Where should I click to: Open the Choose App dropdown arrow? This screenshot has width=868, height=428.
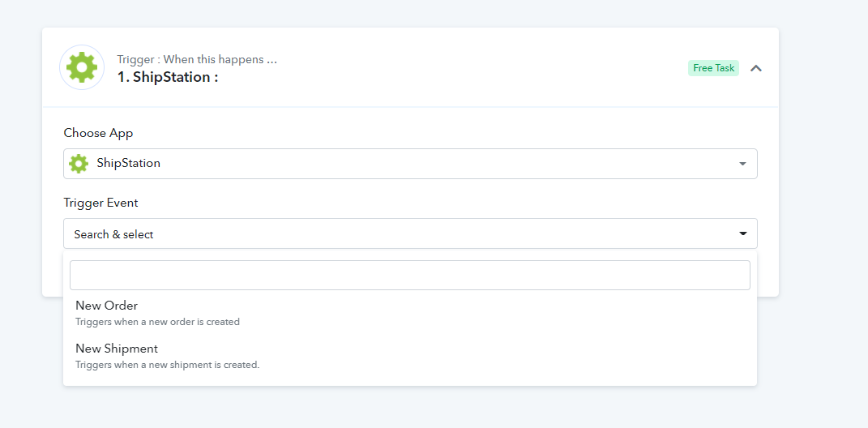(743, 164)
